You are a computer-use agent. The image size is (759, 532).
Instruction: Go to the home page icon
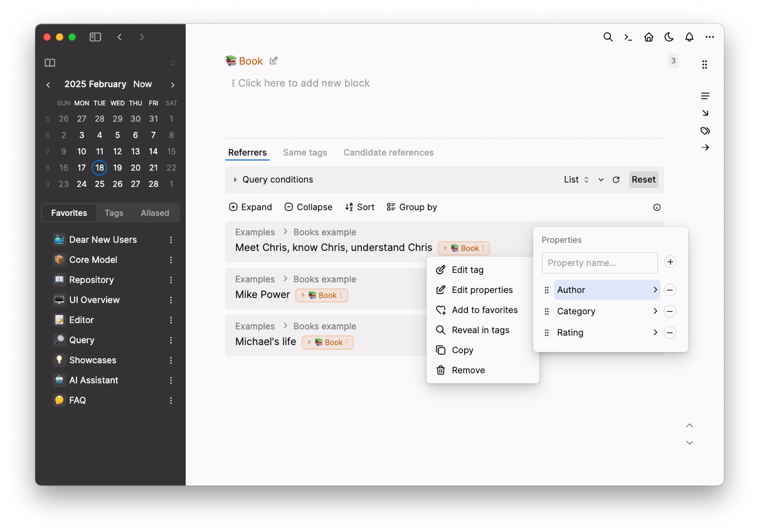click(x=649, y=37)
